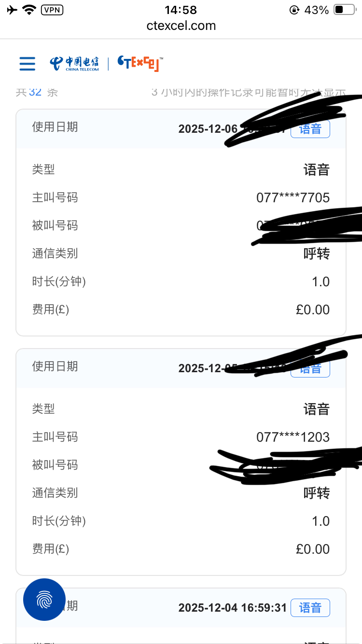Tap the 14:58 clock in status bar
Screen dimensions: 362x644
pyautogui.click(x=181, y=10)
